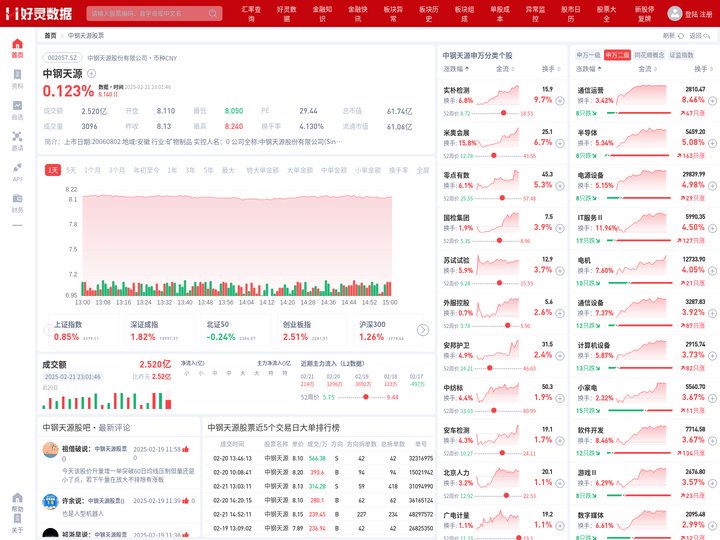Open the 新股停复牌 header menu

[x=644, y=14]
